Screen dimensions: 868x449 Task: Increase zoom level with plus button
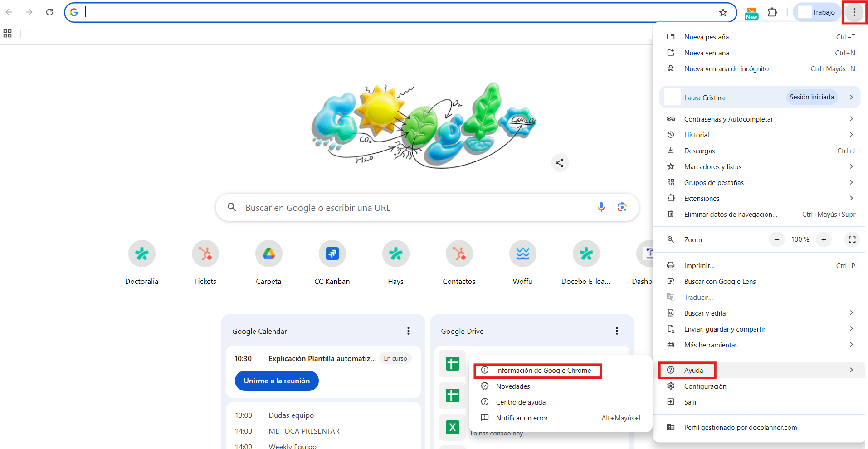pos(824,239)
